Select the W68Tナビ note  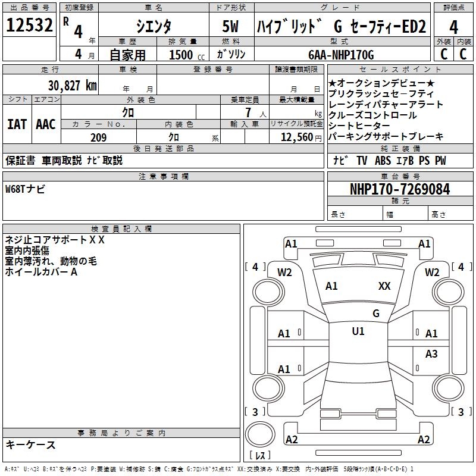(x=25, y=189)
